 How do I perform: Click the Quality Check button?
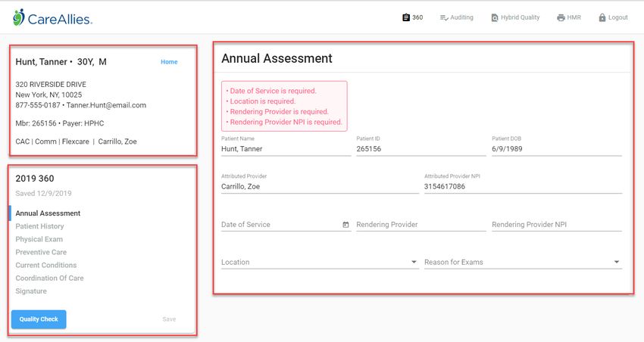click(39, 319)
